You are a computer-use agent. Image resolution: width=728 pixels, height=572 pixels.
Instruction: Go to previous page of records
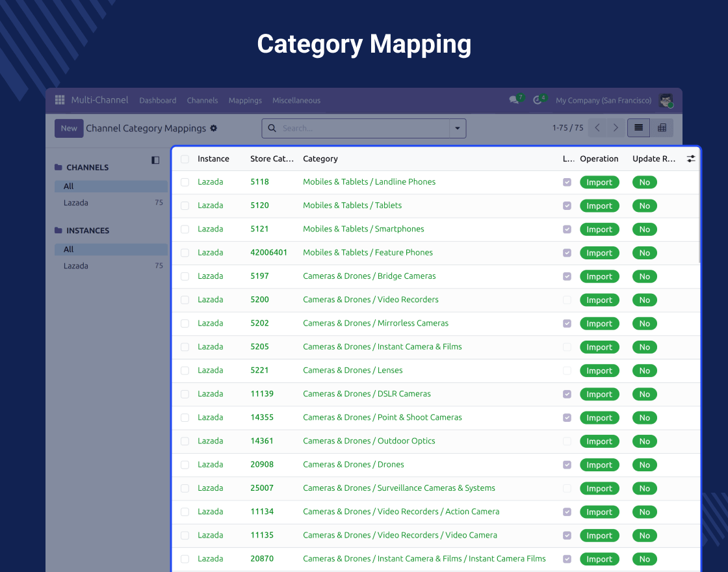pyautogui.click(x=597, y=127)
